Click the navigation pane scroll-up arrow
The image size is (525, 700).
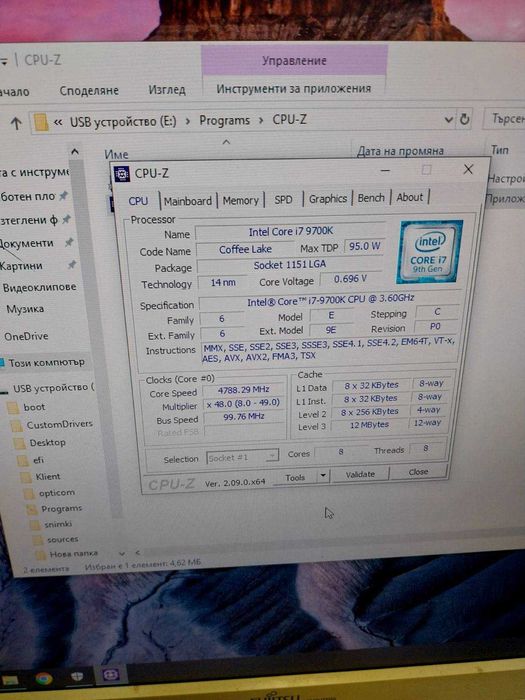[x=75, y=152]
